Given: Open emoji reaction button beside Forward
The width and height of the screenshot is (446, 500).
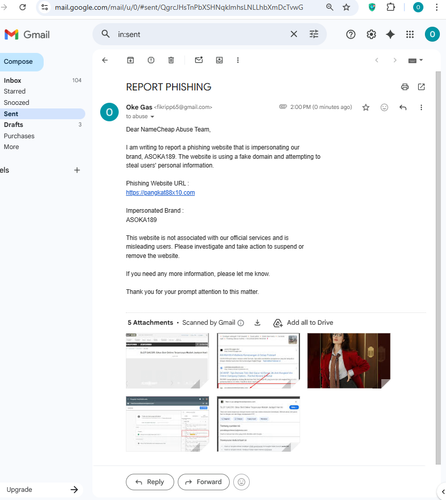Looking at the screenshot, I should point(242,482).
